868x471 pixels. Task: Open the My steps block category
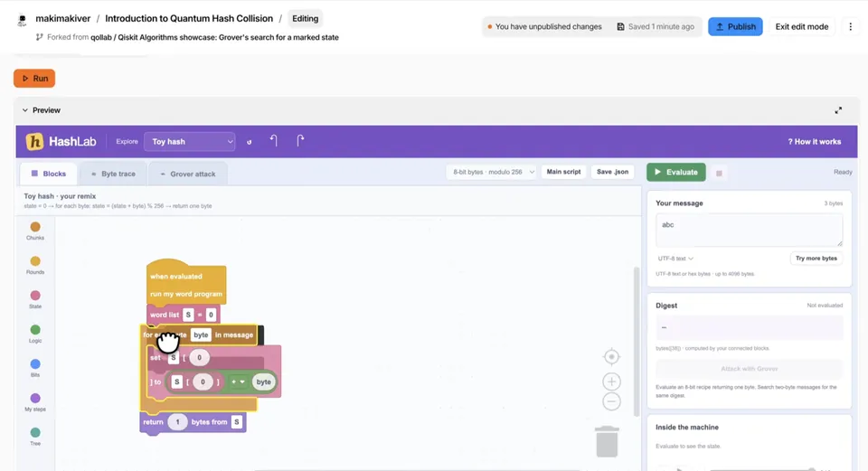tap(35, 402)
